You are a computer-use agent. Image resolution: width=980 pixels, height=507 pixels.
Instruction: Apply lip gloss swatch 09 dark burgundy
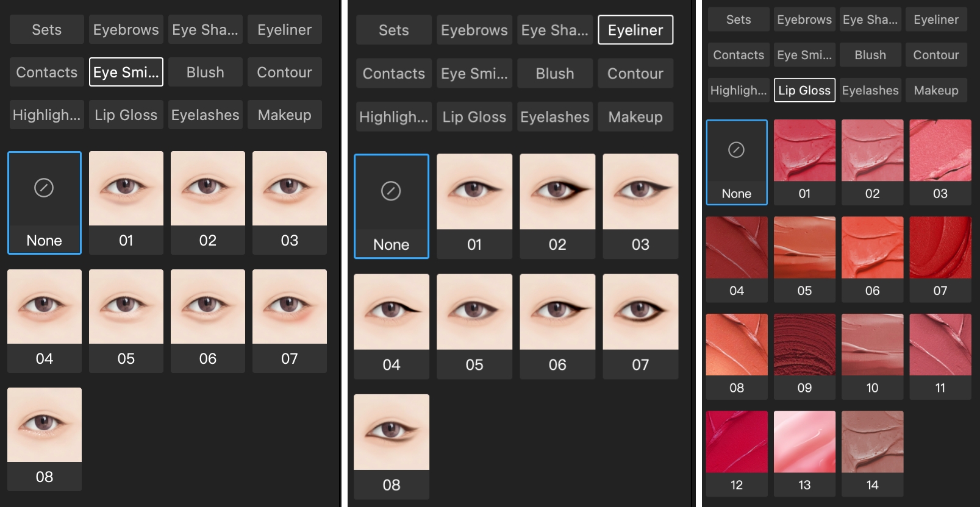(804, 356)
